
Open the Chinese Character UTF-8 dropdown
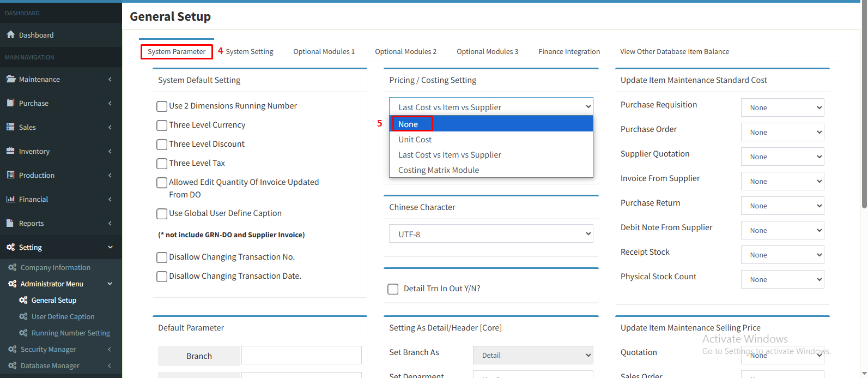tap(490, 234)
